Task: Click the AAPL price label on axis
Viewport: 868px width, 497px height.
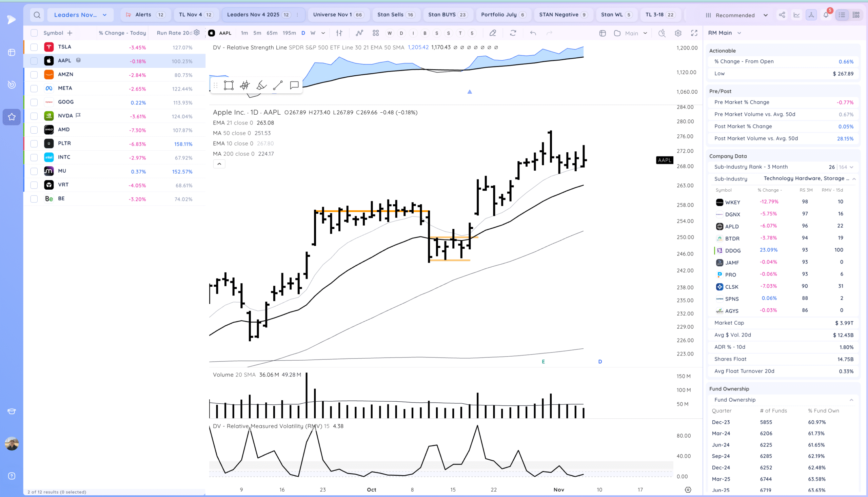Action: point(664,160)
